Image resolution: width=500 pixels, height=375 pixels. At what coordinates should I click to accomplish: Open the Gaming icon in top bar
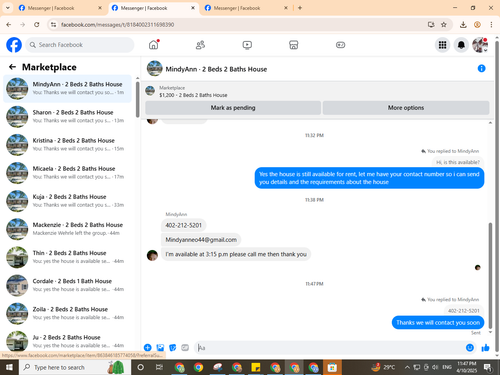point(340,45)
